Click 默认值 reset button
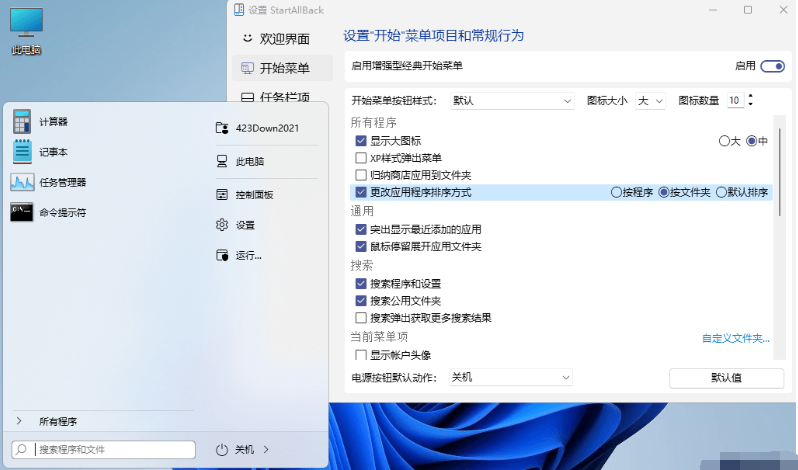 point(726,378)
